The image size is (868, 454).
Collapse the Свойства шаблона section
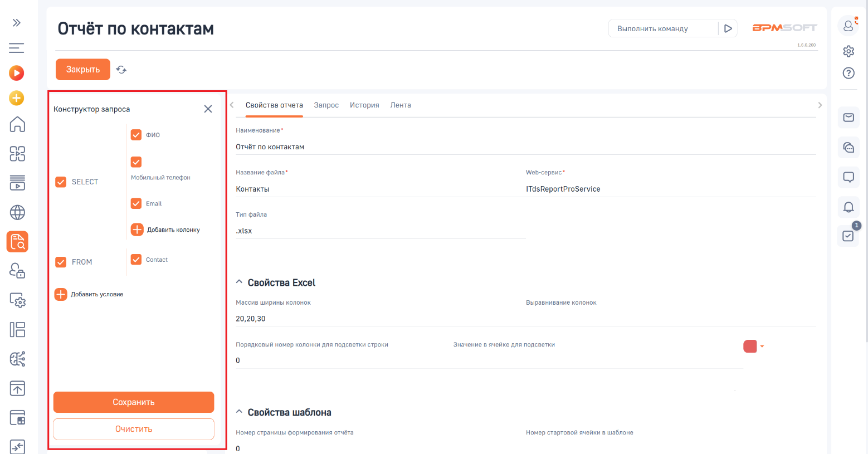click(x=239, y=412)
